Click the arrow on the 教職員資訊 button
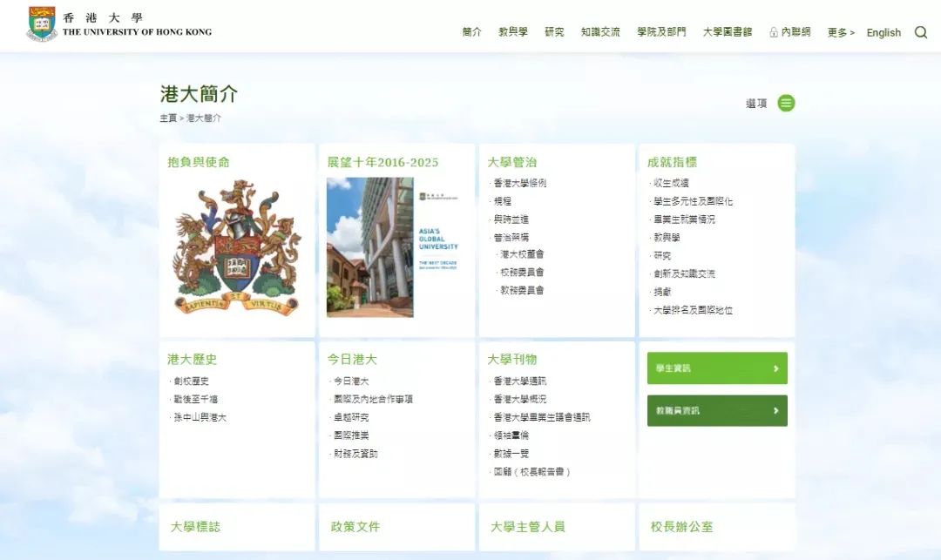 click(x=778, y=409)
